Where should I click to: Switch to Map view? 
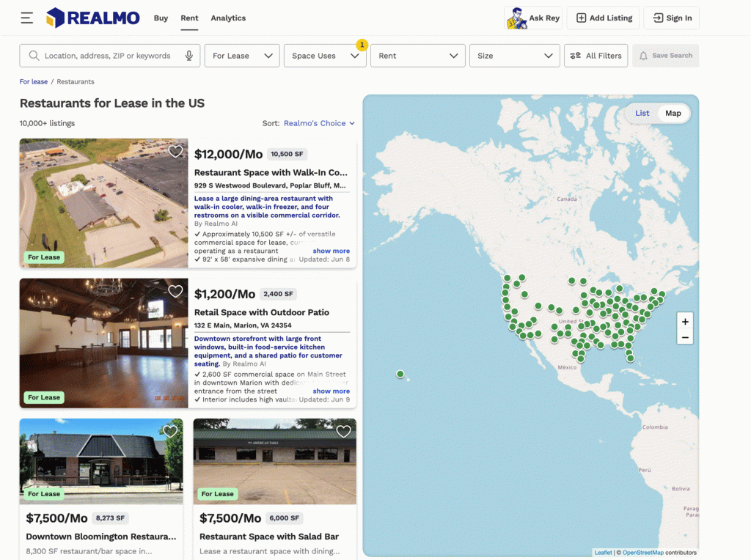coord(673,113)
